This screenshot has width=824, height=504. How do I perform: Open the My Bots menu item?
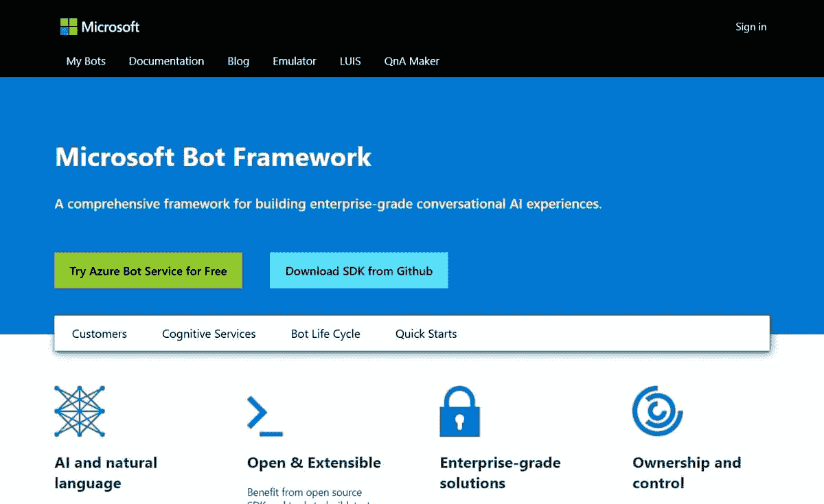coord(86,61)
